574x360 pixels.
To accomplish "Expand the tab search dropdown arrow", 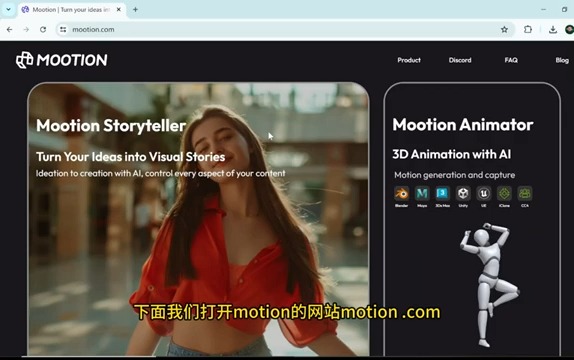I will pyautogui.click(x=8, y=10).
